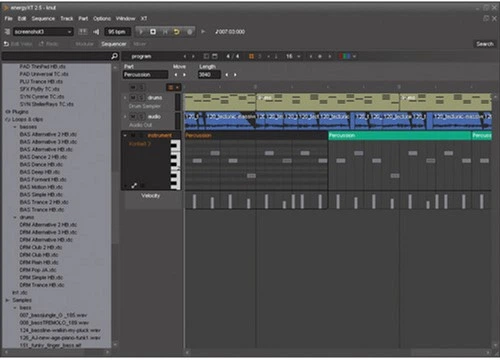
Task: Click the 4/4 time signature display
Action: click(233, 56)
